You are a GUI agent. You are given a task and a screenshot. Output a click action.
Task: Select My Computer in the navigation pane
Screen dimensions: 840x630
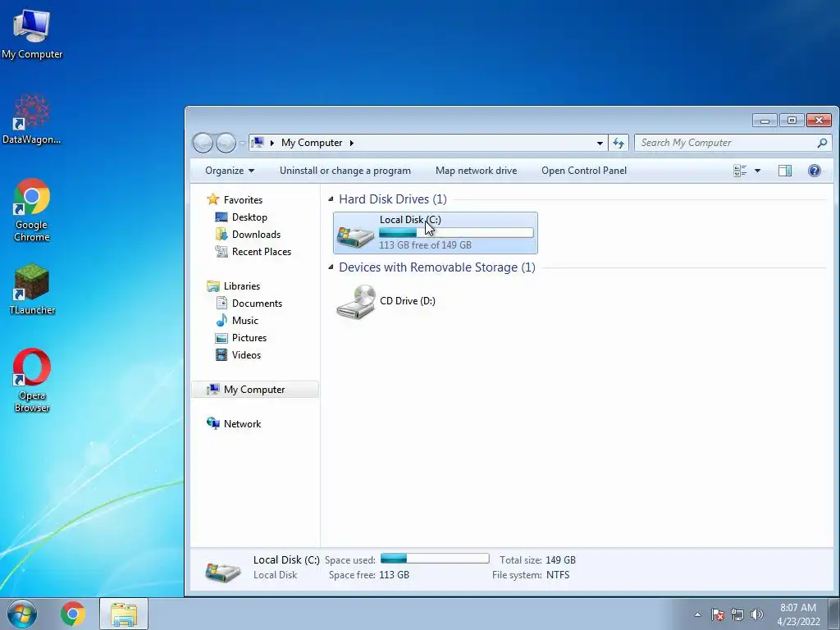pyautogui.click(x=254, y=390)
